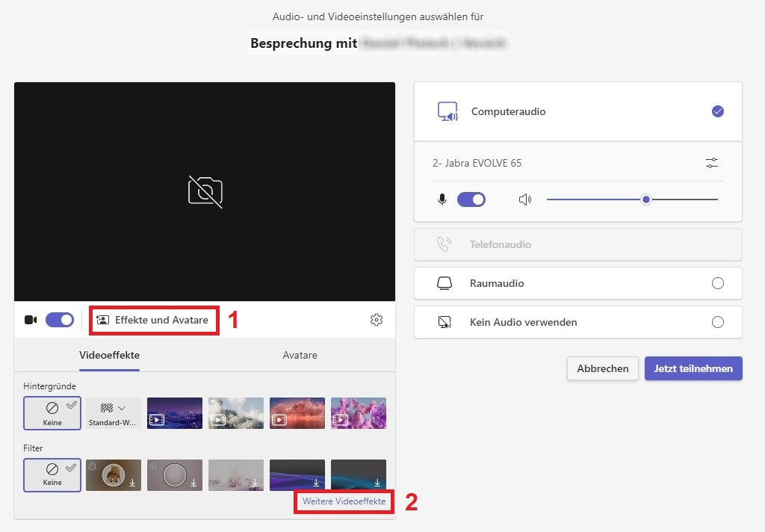Select the Videoeffekte tab
This screenshot has height=532, width=765.
109,355
